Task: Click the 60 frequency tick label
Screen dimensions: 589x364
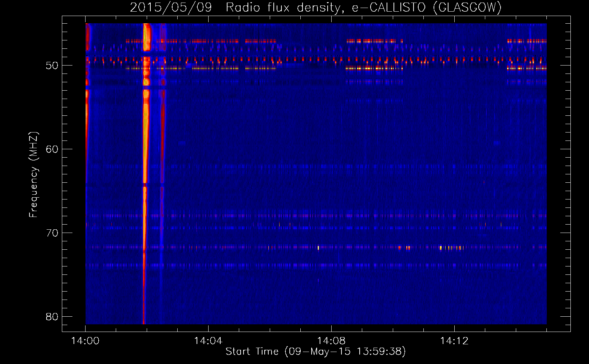Action: tap(52, 149)
